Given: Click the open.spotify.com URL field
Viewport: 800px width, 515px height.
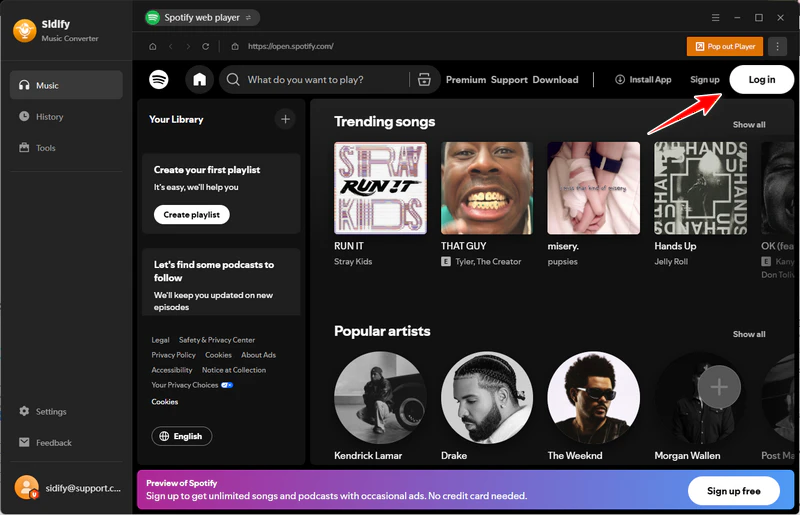Looking at the screenshot, I should coord(290,46).
